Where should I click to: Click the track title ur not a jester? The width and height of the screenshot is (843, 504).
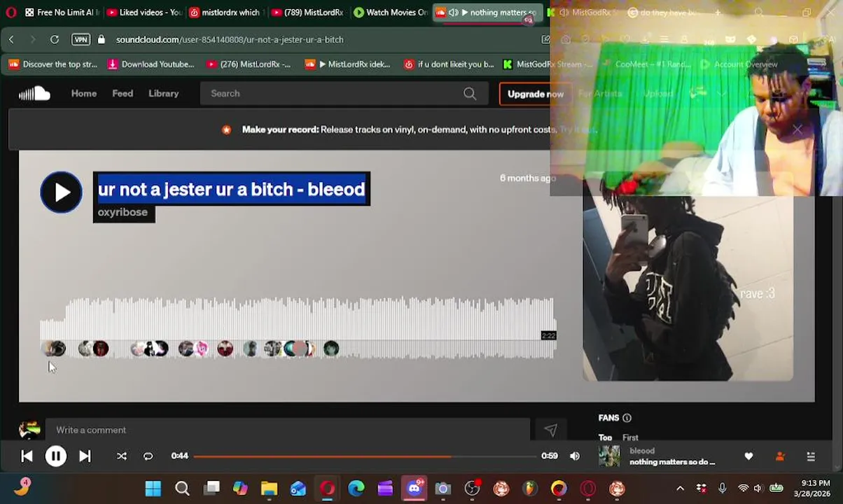[x=231, y=189]
